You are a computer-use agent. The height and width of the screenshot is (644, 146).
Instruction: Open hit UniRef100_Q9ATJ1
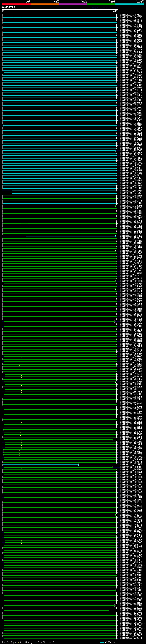[131, 20]
